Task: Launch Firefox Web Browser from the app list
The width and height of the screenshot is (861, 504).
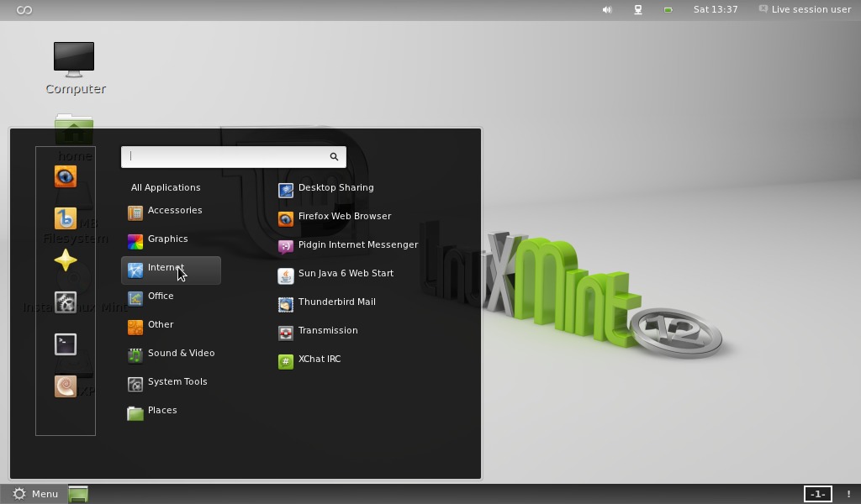Action: coord(335,218)
